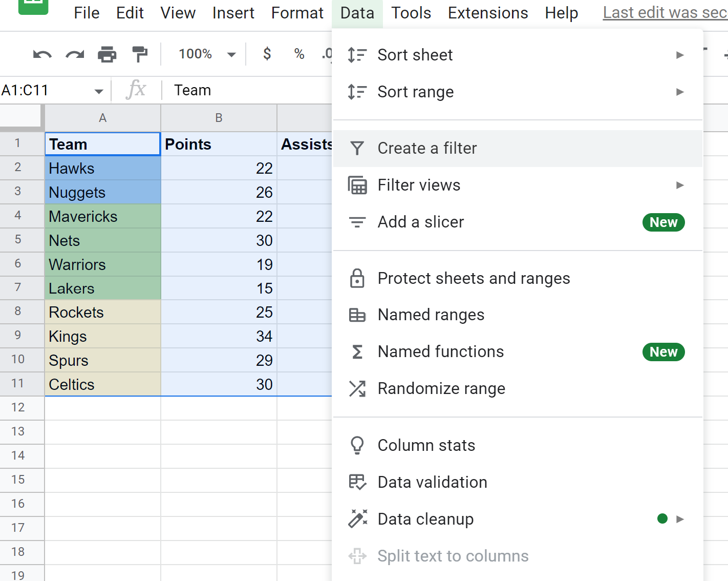Click the Redo icon
This screenshot has width=728, height=581.
pyautogui.click(x=75, y=54)
